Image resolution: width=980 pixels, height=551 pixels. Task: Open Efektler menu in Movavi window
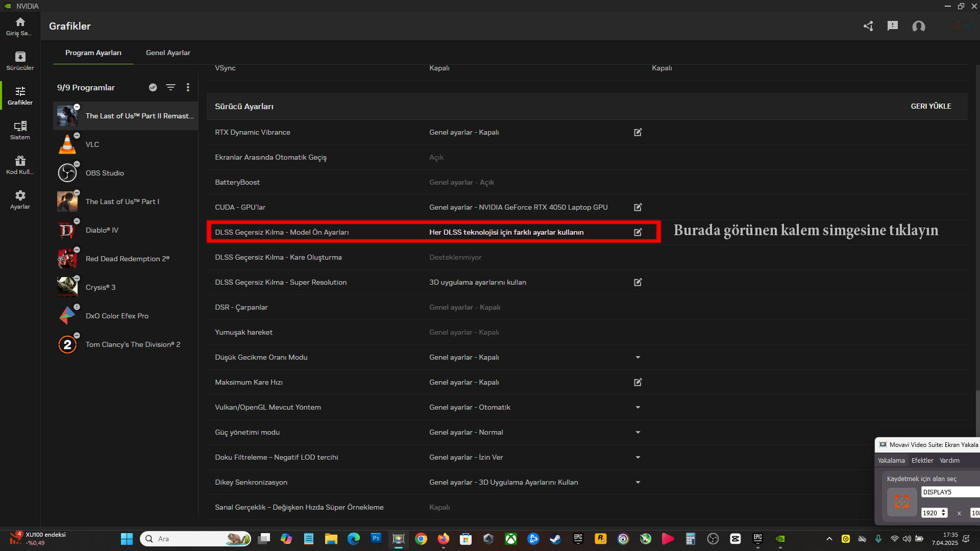click(922, 460)
